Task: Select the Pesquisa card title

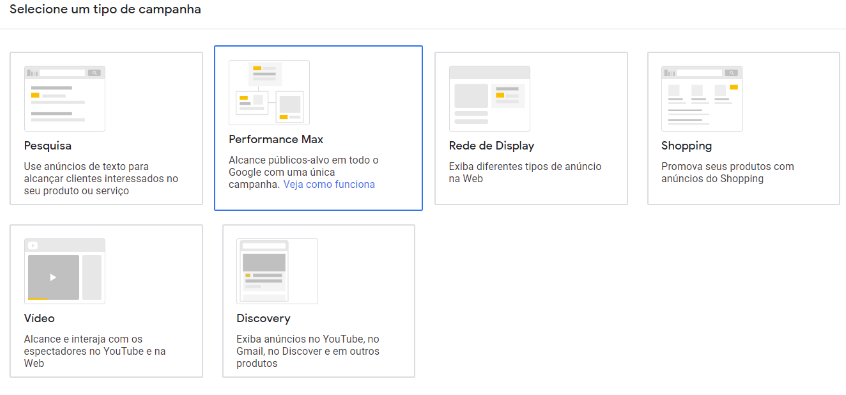Action: pyautogui.click(x=48, y=146)
